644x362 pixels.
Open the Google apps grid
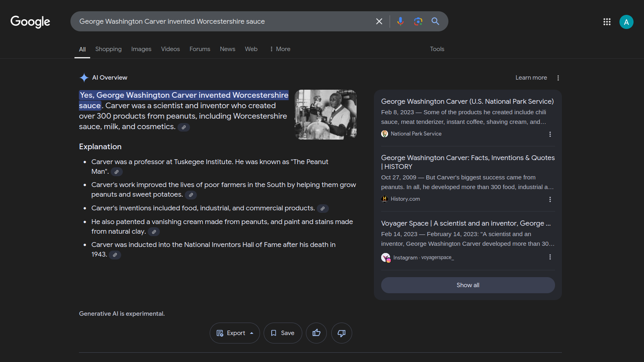click(607, 22)
